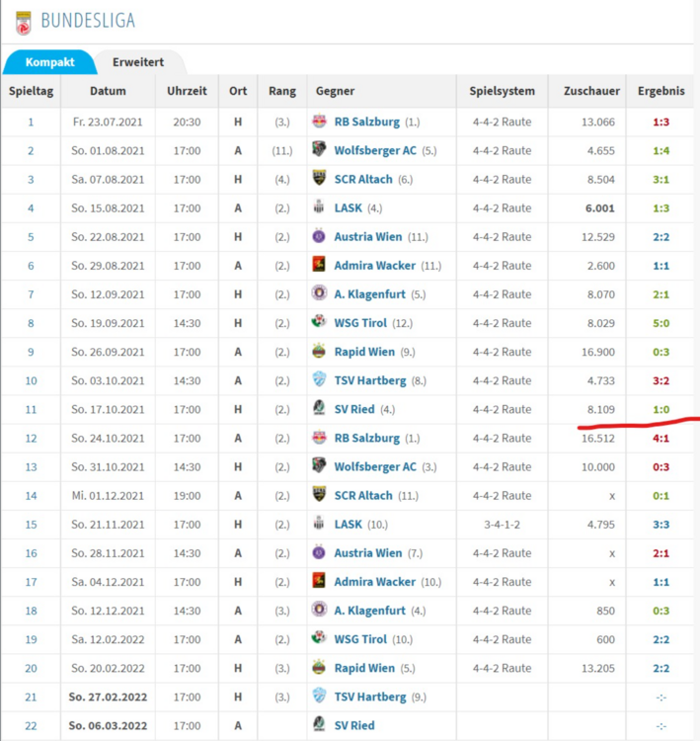Open the 3:3 result against LASK
Viewport: 700px width, 741px height.
(661, 525)
